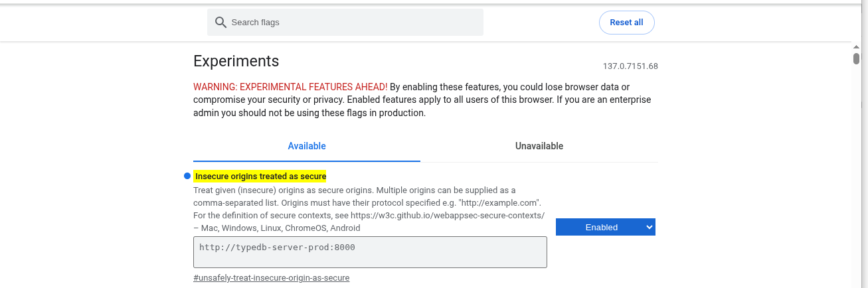868x288 pixels.
Task: Click the origins text box with typedb-server-prod
Action: (370, 252)
